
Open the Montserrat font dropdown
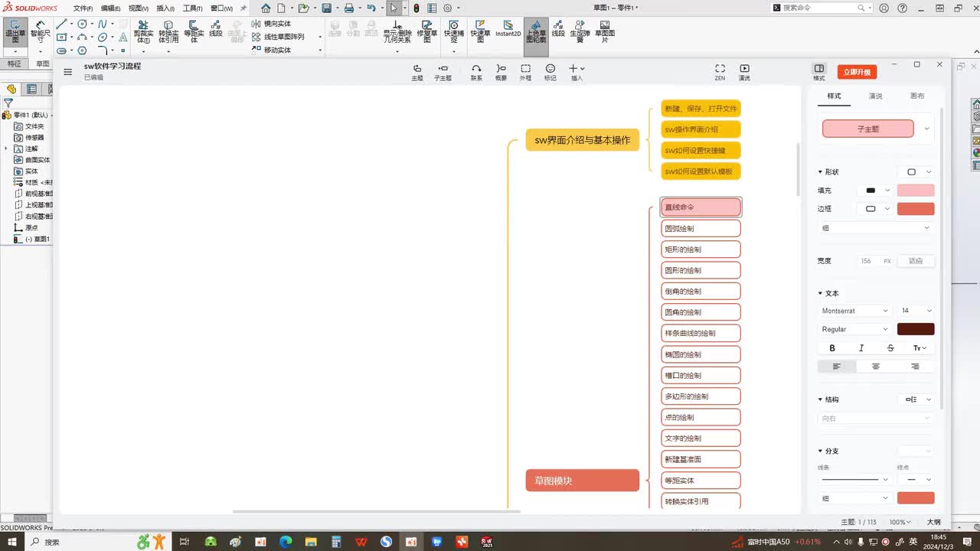pyautogui.click(x=854, y=311)
